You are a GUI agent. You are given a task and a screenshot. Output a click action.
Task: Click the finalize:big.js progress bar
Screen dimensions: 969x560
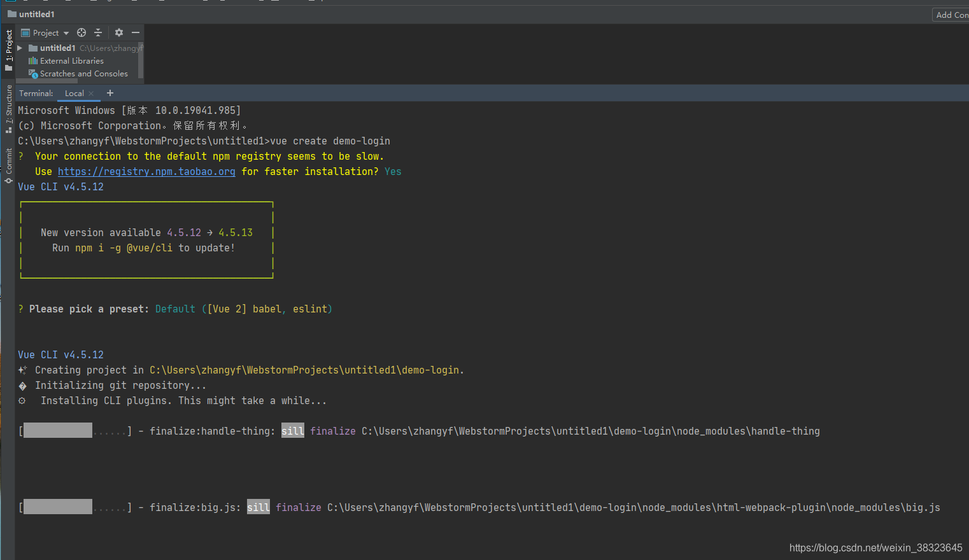point(75,507)
